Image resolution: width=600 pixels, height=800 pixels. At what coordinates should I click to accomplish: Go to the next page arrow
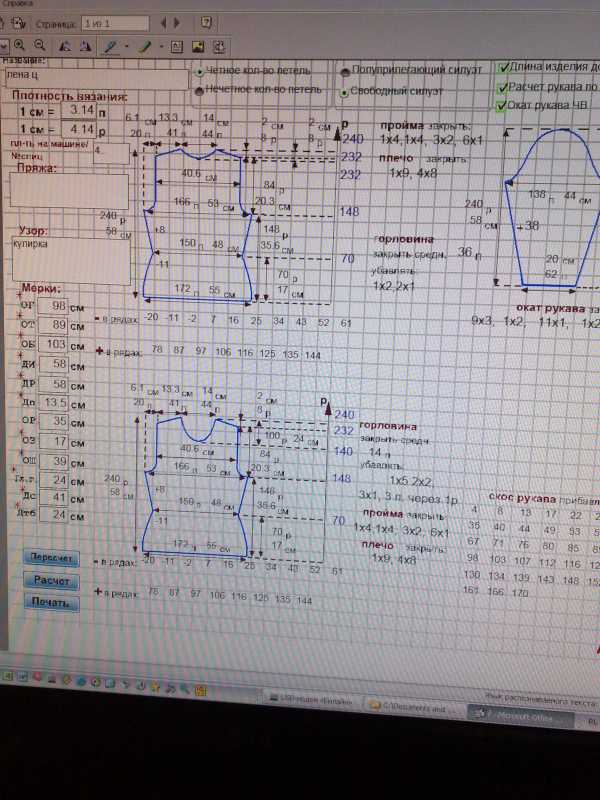coord(178,20)
